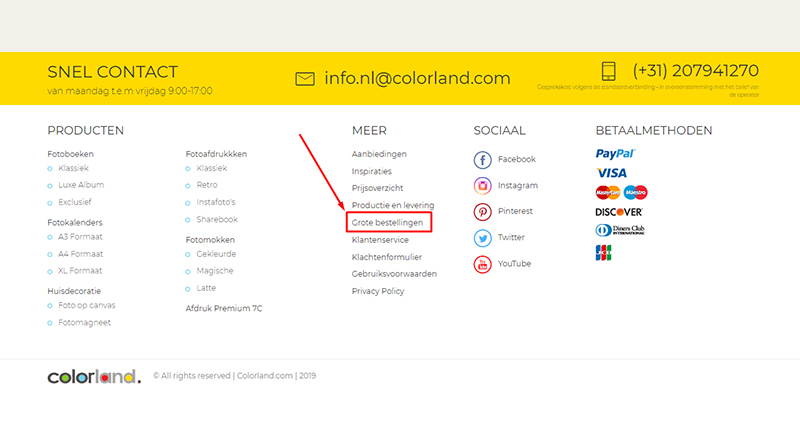Go to the Klantenservice page
800x425 pixels.
(380, 240)
